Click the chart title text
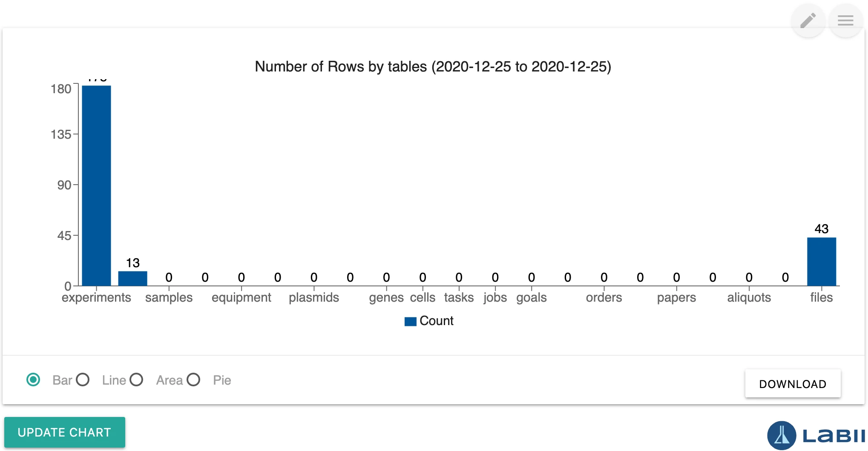868x451 pixels. (x=433, y=66)
